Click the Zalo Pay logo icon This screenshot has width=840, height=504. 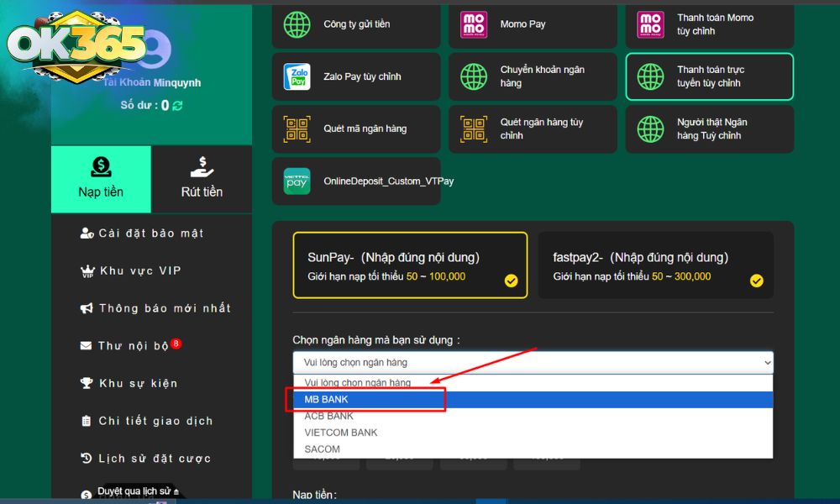(297, 76)
